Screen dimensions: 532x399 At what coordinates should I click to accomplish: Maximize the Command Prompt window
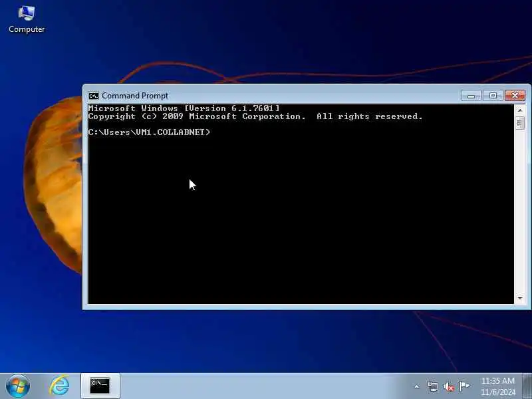pyautogui.click(x=493, y=96)
